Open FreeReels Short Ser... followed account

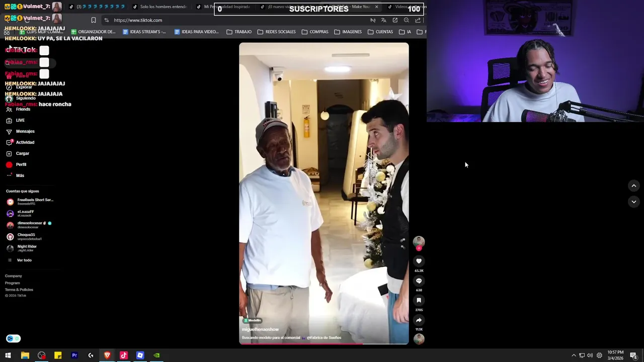pos(30,202)
